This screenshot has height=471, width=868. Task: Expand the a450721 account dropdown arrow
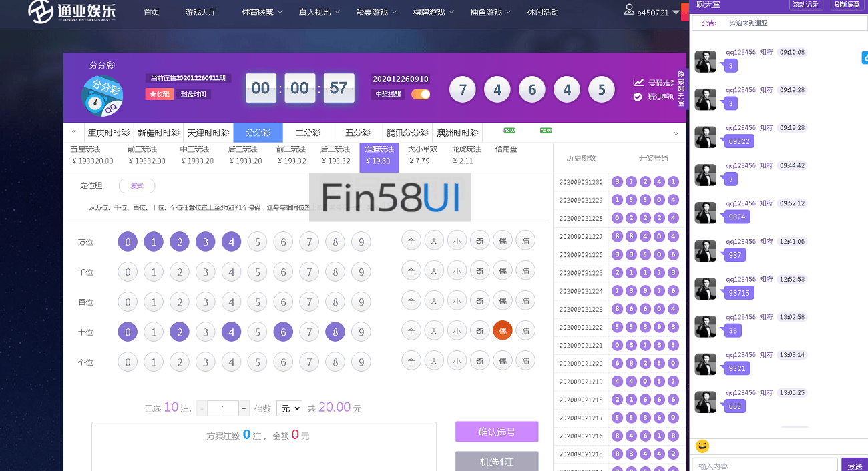676,13
